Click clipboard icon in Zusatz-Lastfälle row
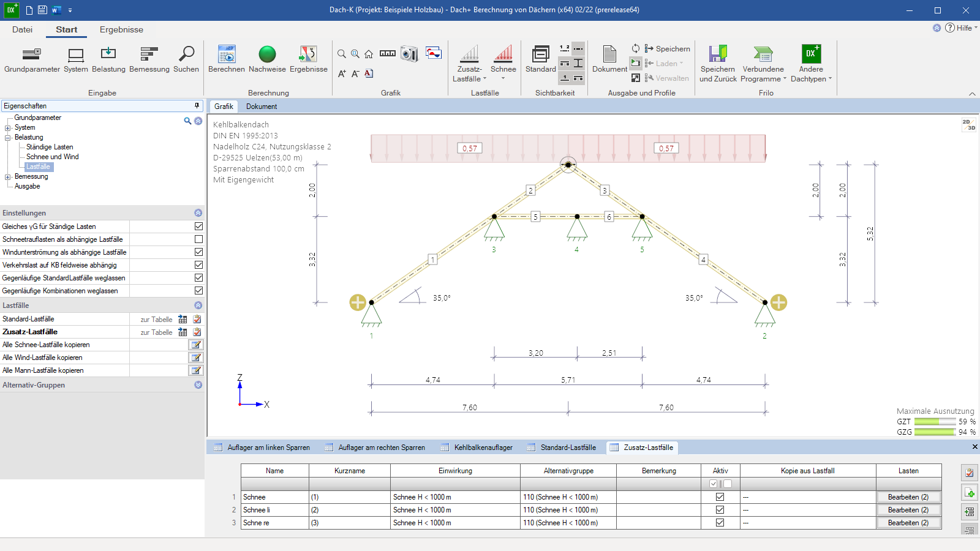The width and height of the screenshot is (980, 551). click(197, 332)
